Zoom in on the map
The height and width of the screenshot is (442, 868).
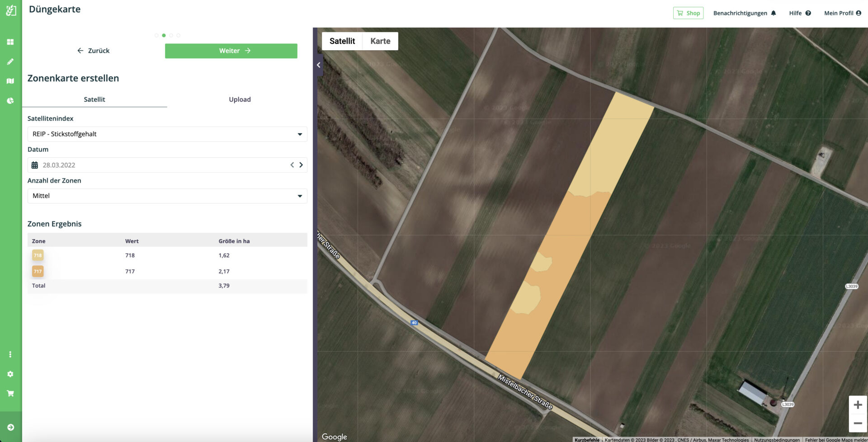coord(858,405)
